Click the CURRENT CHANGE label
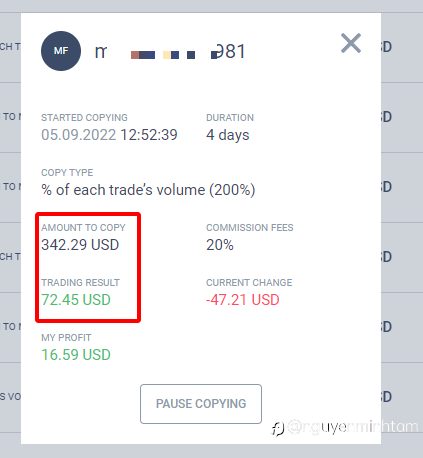The width and height of the screenshot is (423, 458). (249, 283)
